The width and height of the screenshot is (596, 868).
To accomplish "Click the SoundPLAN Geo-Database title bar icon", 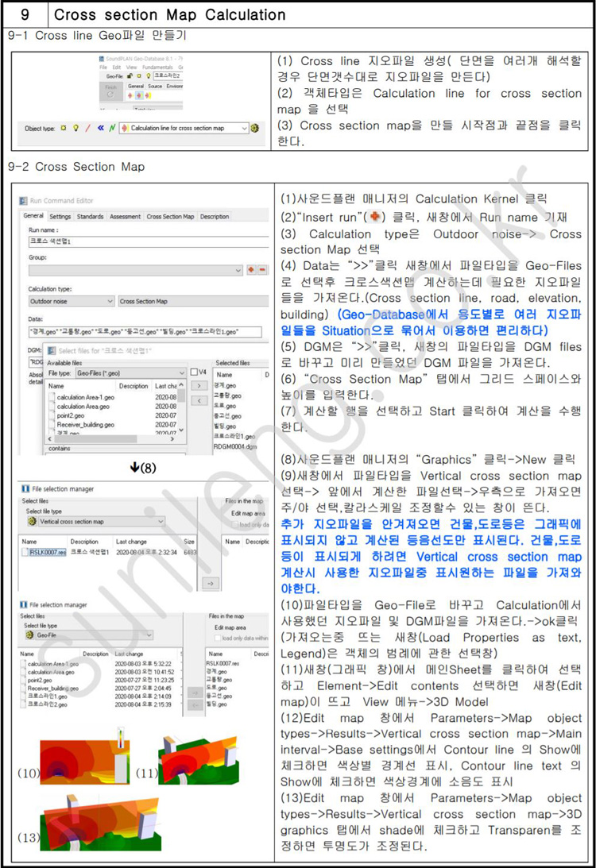I will (x=102, y=60).
